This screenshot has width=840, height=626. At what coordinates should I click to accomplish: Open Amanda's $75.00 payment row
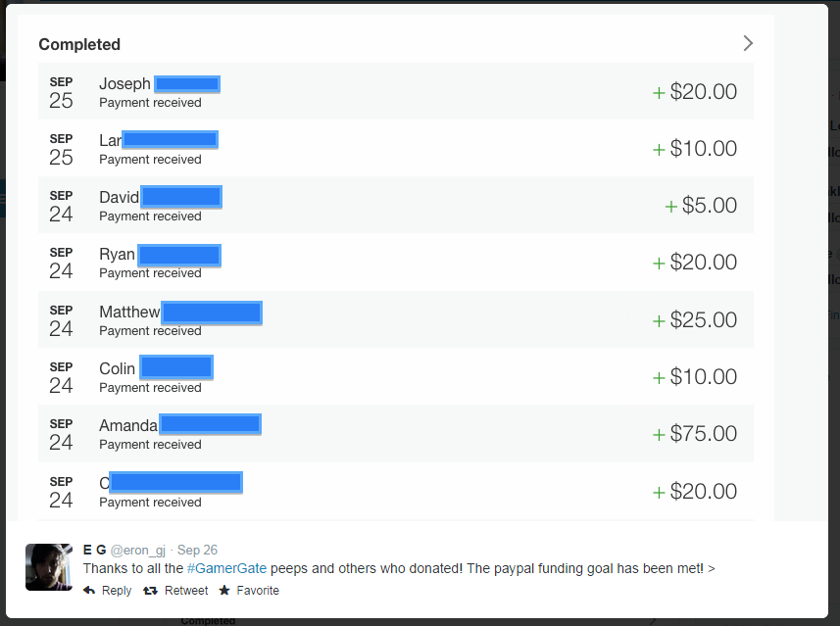(x=396, y=433)
